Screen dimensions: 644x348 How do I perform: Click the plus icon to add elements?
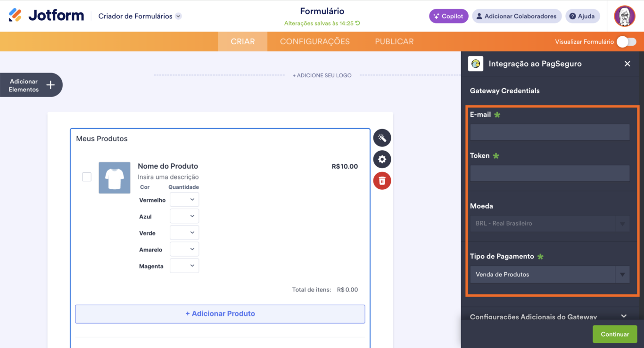50,85
